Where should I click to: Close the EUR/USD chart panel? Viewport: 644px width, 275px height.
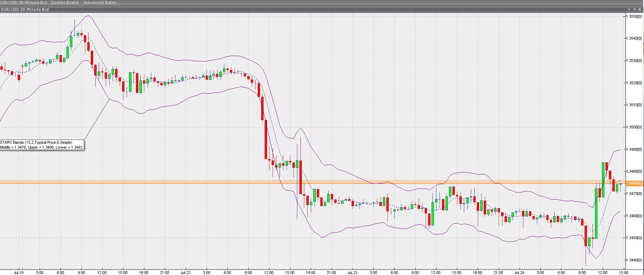[640, 9]
